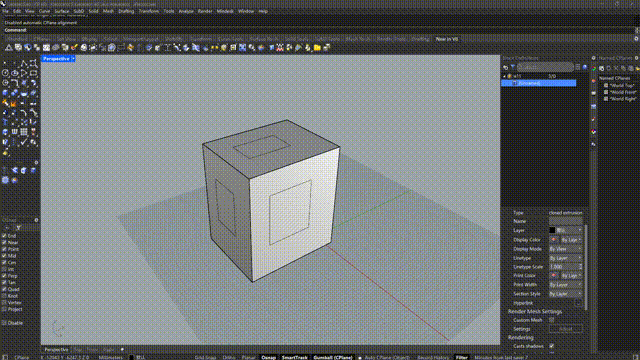The width and height of the screenshot is (640, 360).
Task: Click the color wheel icon in panel strip
Action: (593, 132)
